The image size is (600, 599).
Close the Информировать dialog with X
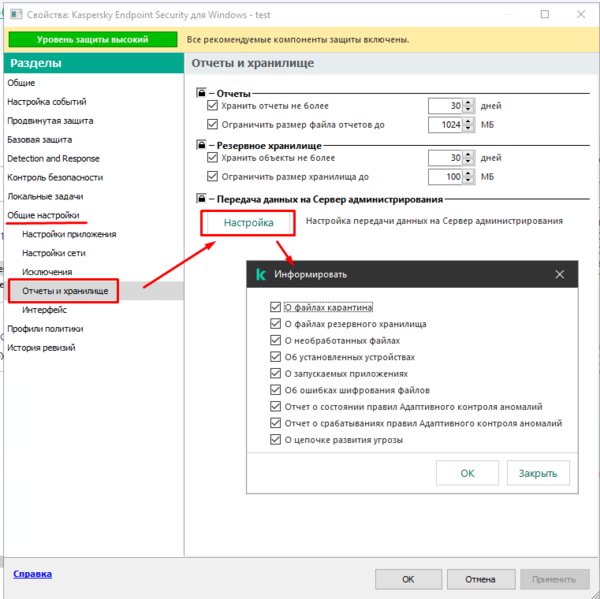pos(559,274)
